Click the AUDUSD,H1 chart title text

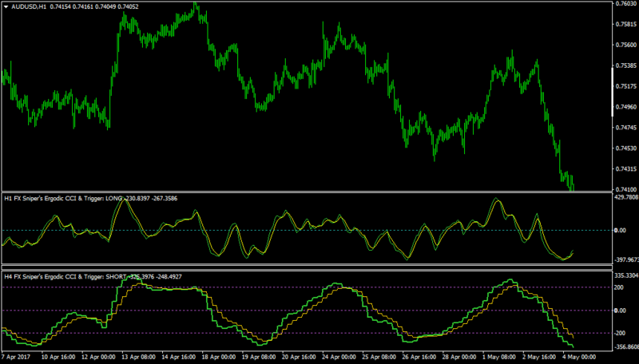tap(29, 6)
